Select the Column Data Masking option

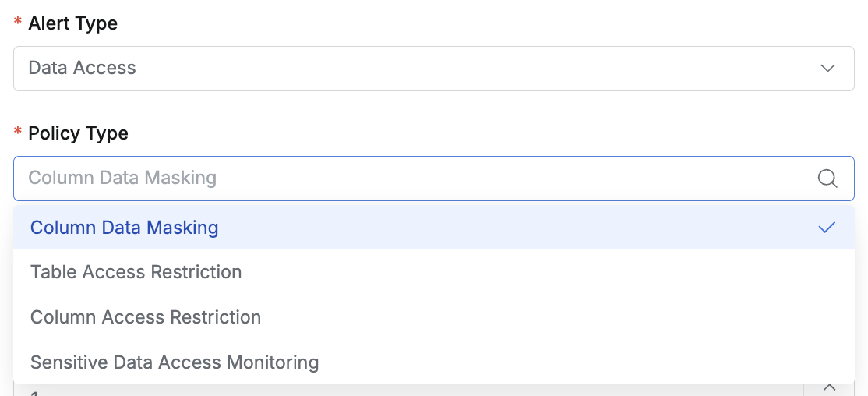coord(125,228)
